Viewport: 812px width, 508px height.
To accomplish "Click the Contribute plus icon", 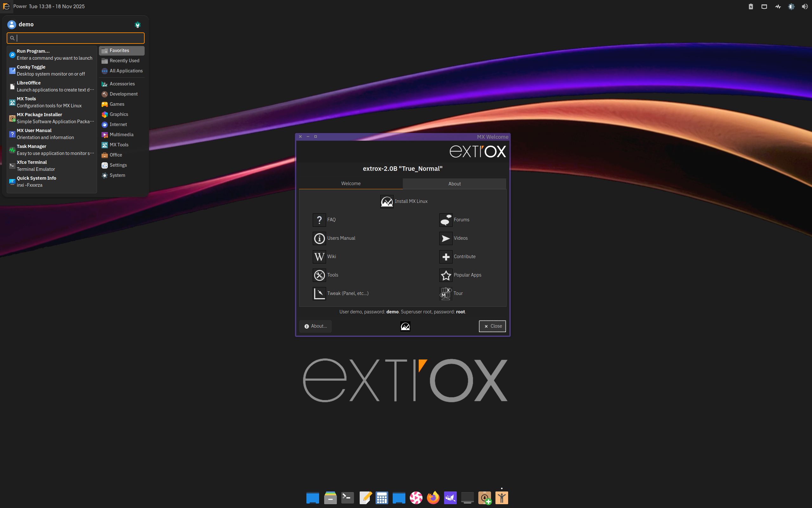I will [x=446, y=257].
